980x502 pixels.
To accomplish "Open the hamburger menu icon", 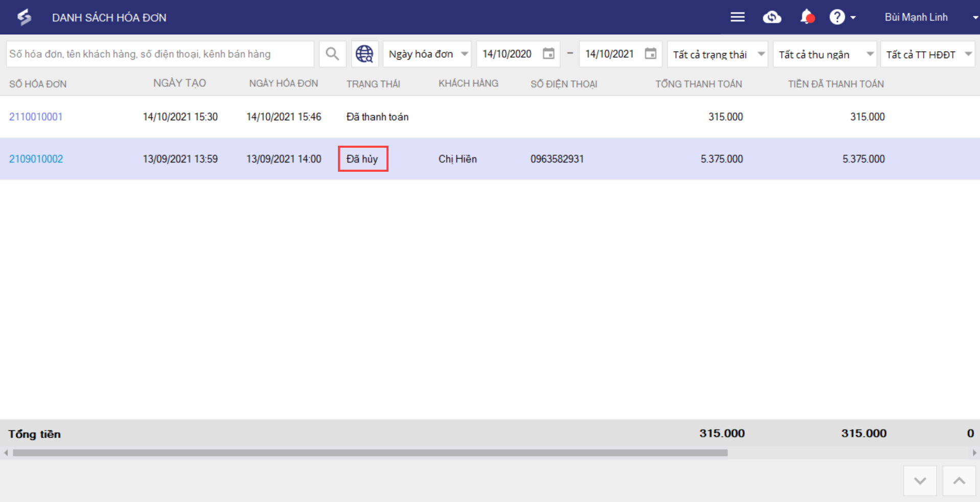I will point(737,17).
